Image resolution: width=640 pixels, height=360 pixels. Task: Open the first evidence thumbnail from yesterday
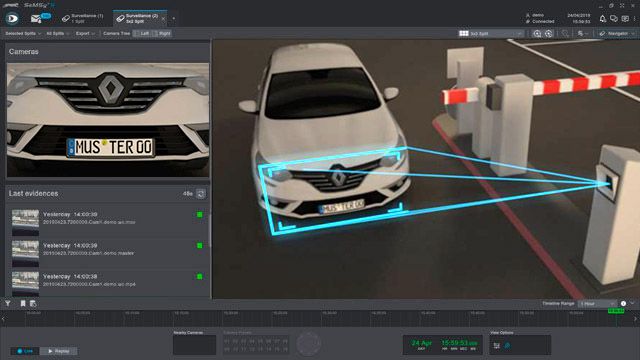click(x=25, y=222)
